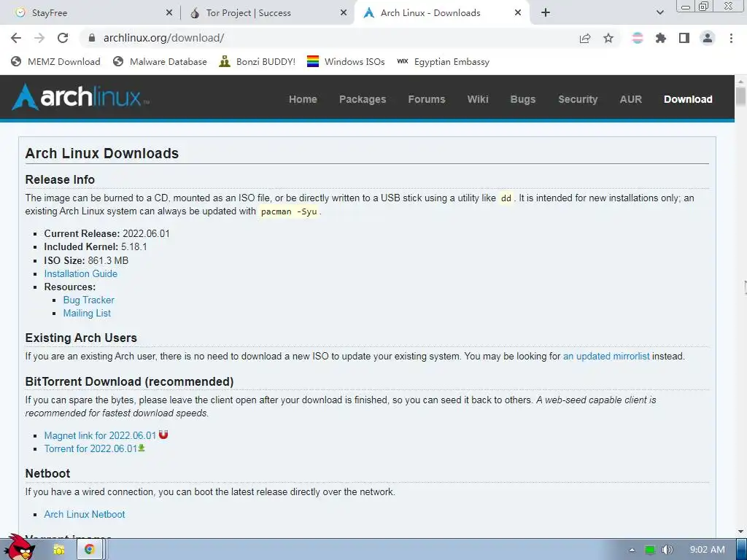The width and height of the screenshot is (747, 560).
Task: Open Security in site navigation
Action: click(x=578, y=99)
